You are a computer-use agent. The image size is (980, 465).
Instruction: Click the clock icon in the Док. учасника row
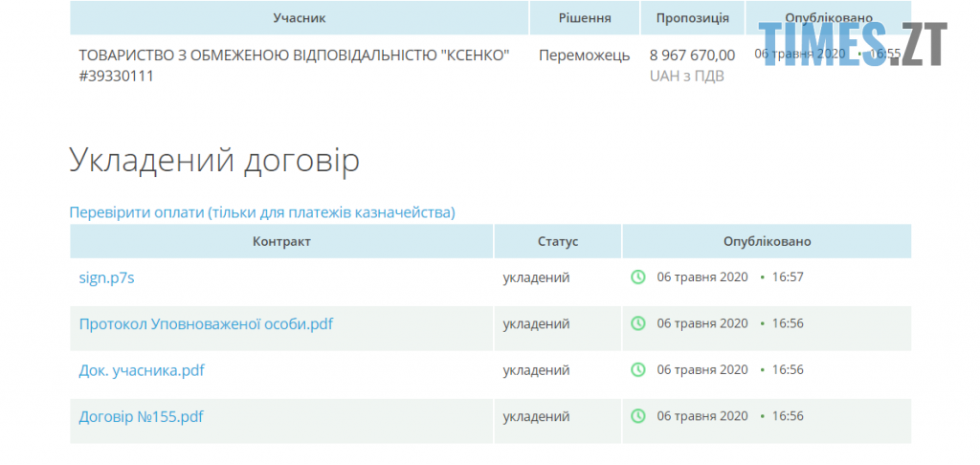coord(638,370)
